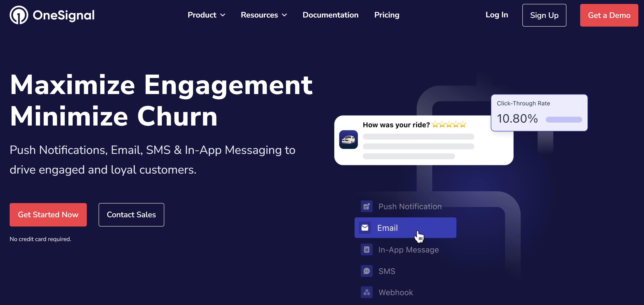The width and height of the screenshot is (644, 305).
Task: Expand the Product dropdown chevron
Action: 223,15
